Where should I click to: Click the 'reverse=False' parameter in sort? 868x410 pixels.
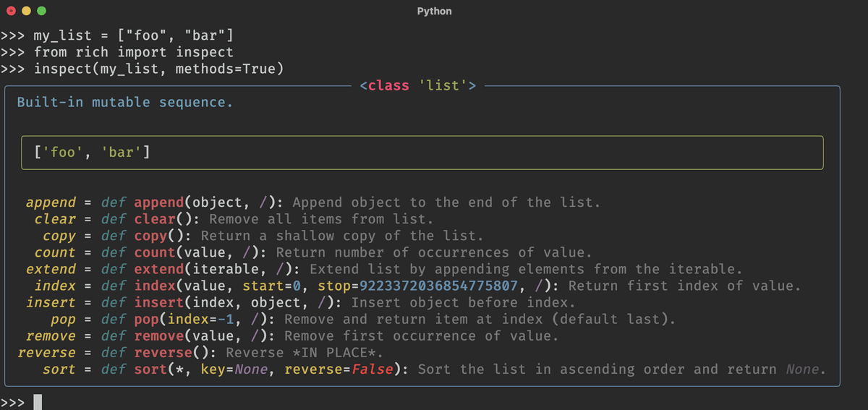tap(339, 369)
